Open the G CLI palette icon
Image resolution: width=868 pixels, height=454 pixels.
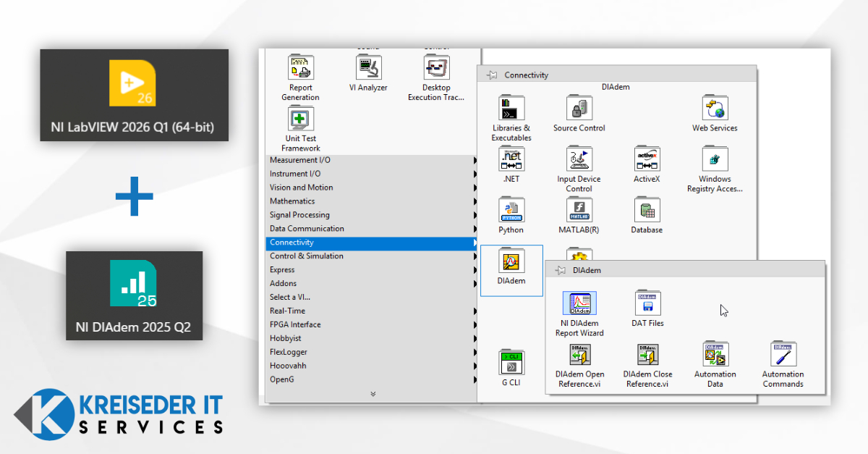pos(511,363)
